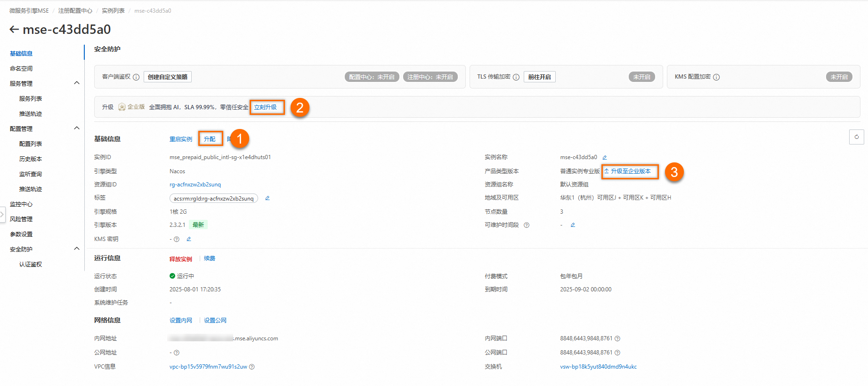Open info tooltip for KMS 配置加密
Image resolution: width=868 pixels, height=386 pixels.
click(716, 77)
